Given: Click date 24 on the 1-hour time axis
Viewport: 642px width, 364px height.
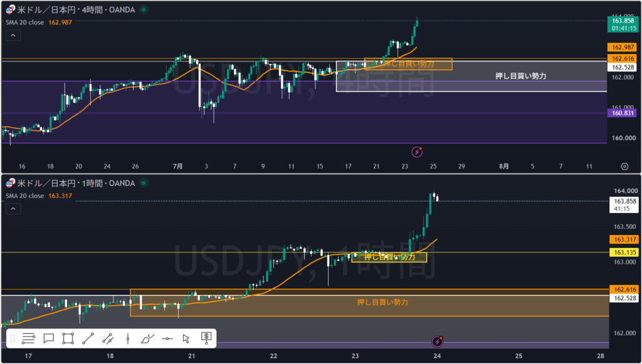Looking at the screenshot, I should pyautogui.click(x=437, y=356).
